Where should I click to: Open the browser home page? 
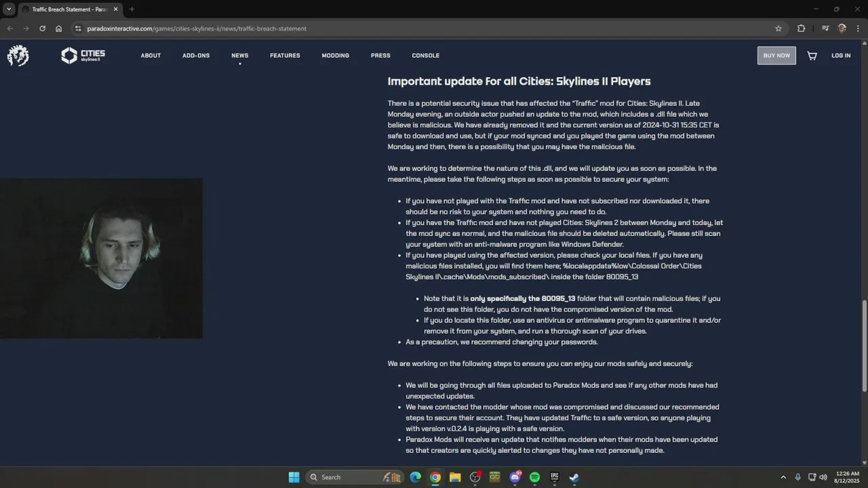58,28
